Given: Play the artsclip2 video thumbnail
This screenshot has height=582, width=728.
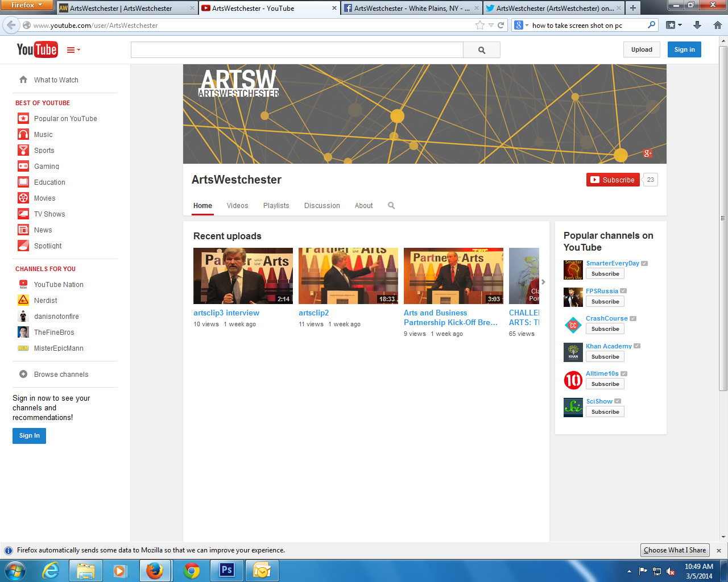Looking at the screenshot, I should point(348,276).
